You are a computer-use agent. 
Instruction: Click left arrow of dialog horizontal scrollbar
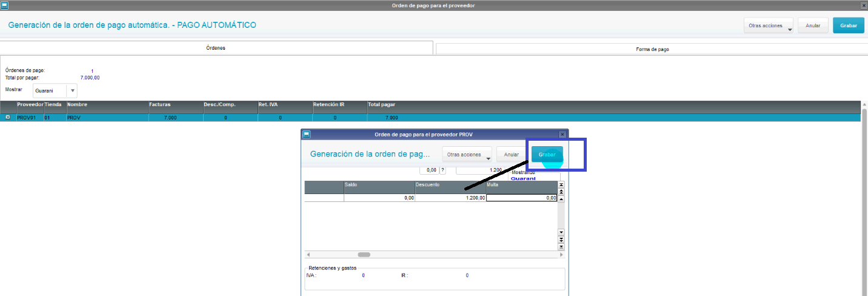pyautogui.click(x=308, y=255)
